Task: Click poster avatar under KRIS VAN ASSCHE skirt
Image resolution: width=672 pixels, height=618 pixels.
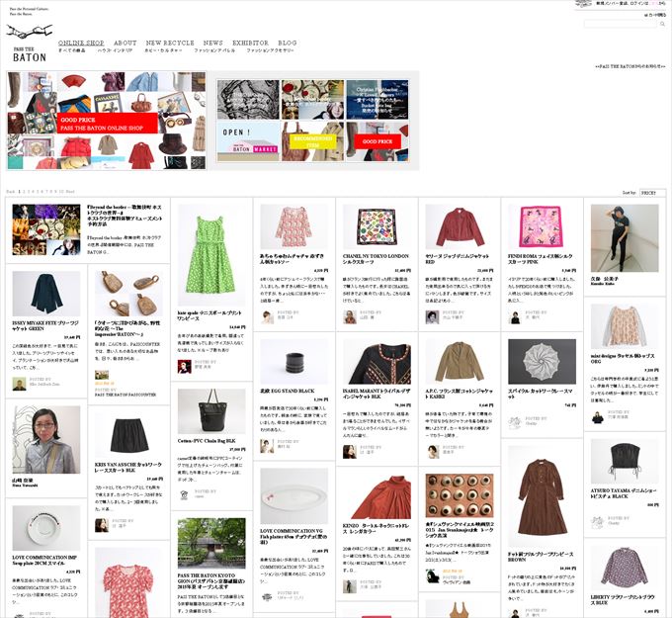Action: (x=102, y=525)
